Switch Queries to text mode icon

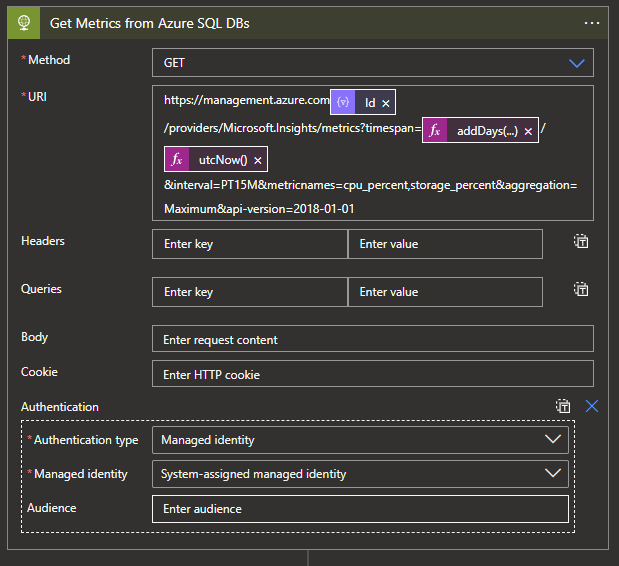581,289
